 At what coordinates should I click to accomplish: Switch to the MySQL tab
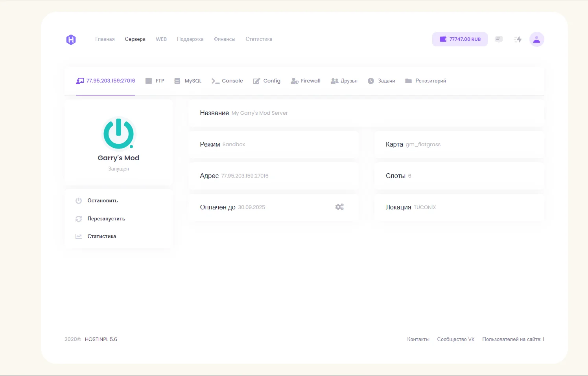pyautogui.click(x=188, y=81)
